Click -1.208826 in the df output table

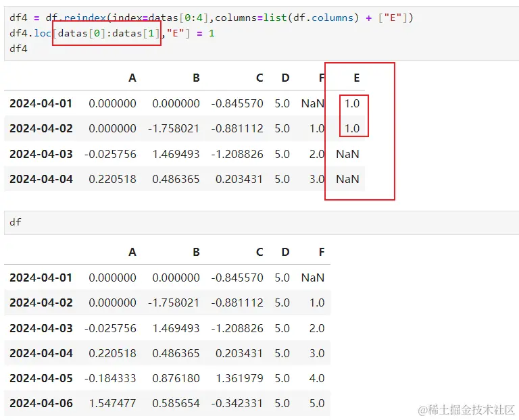(237, 328)
